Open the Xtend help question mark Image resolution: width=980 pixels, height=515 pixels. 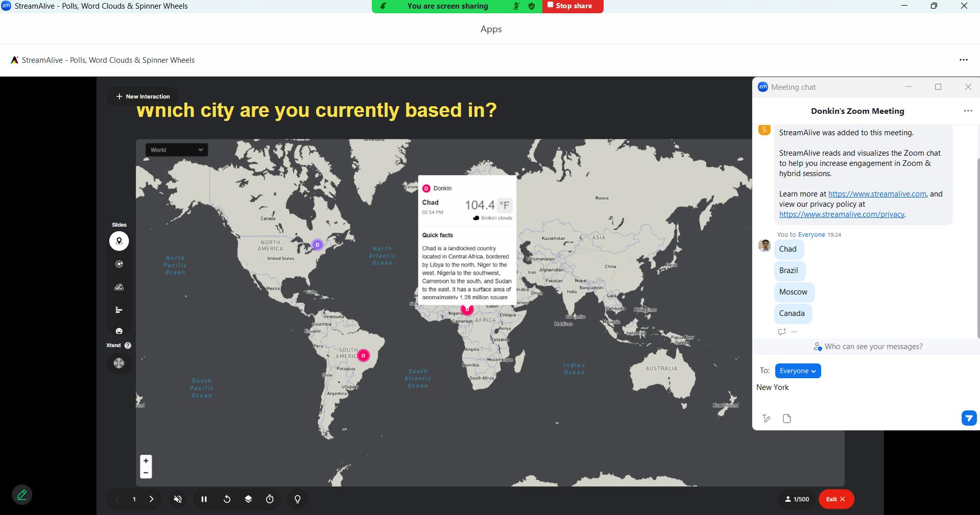pyautogui.click(x=128, y=346)
